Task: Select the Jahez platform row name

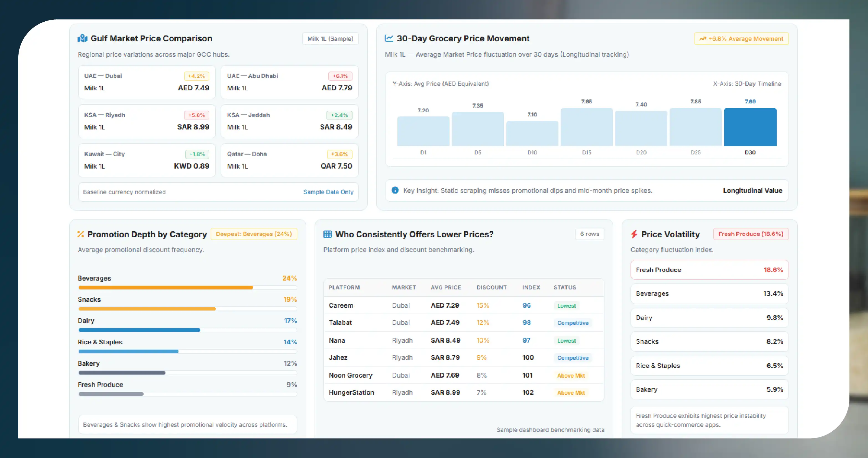Action: (x=338, y=358)
